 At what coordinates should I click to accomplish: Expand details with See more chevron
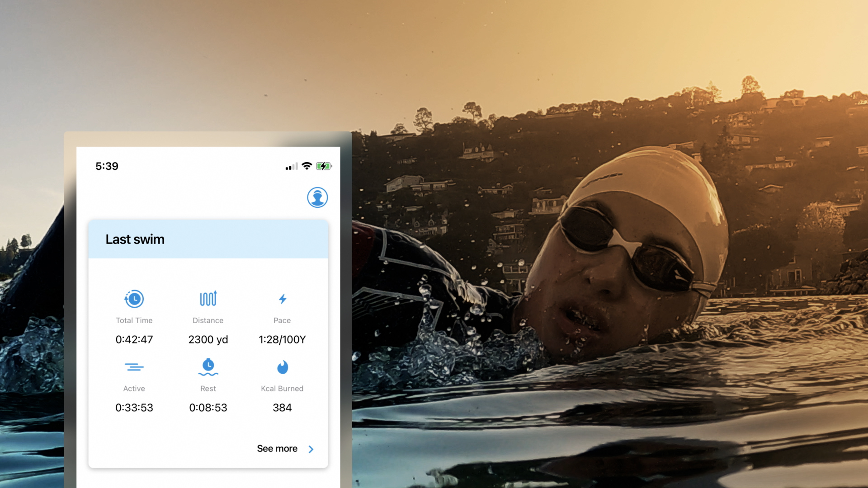(x=311, y=449)
